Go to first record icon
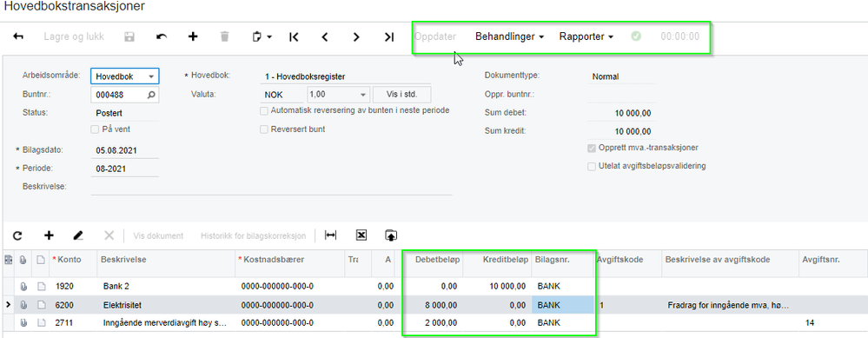 (294, 36)
